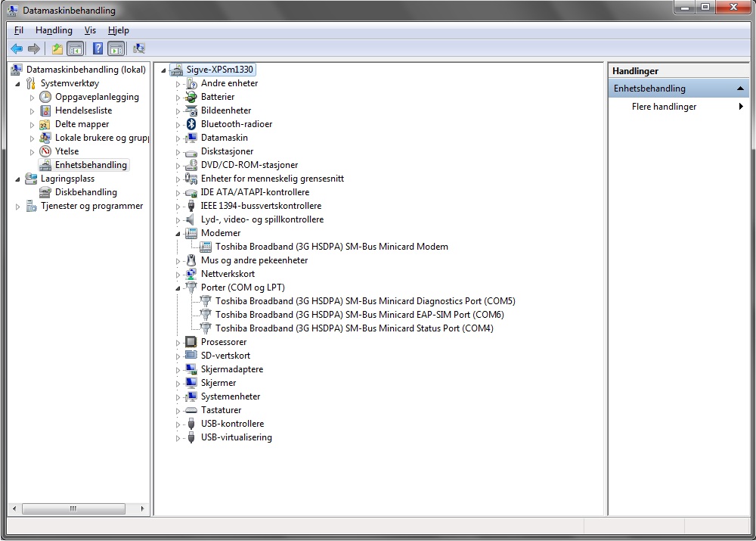Expand the Nettverkskort category arrow
Image resolution: width=756 pixels, height=541 pixels.
point(178,274)
